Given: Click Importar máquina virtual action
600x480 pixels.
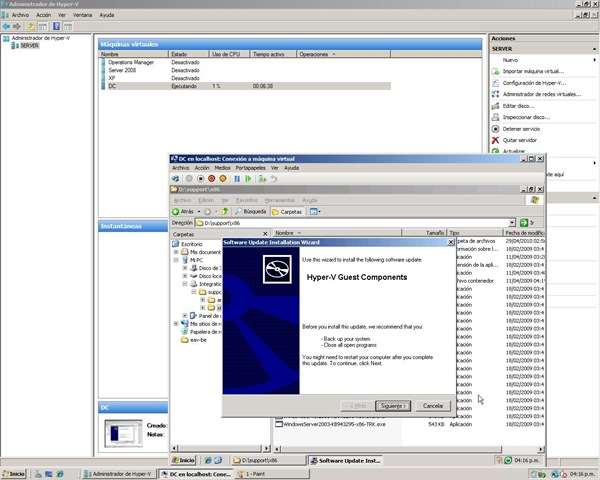Looking at the screenshot, I should click(x=533, y=71).
